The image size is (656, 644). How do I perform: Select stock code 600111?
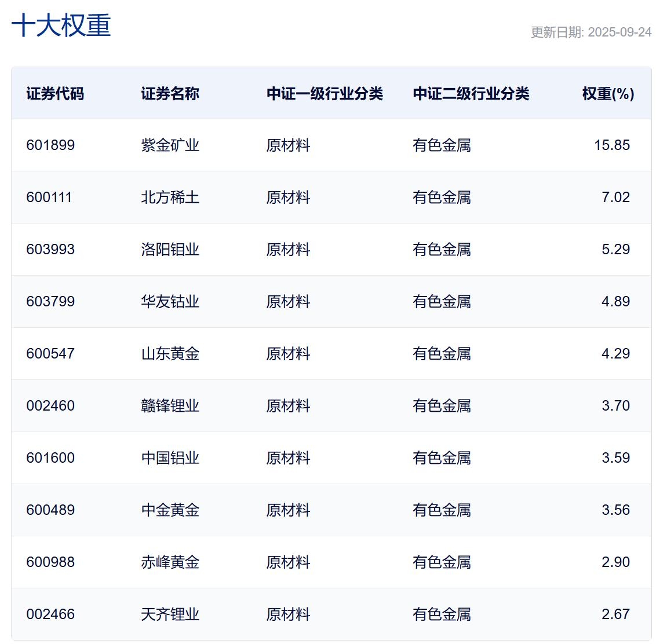(49, 197)
